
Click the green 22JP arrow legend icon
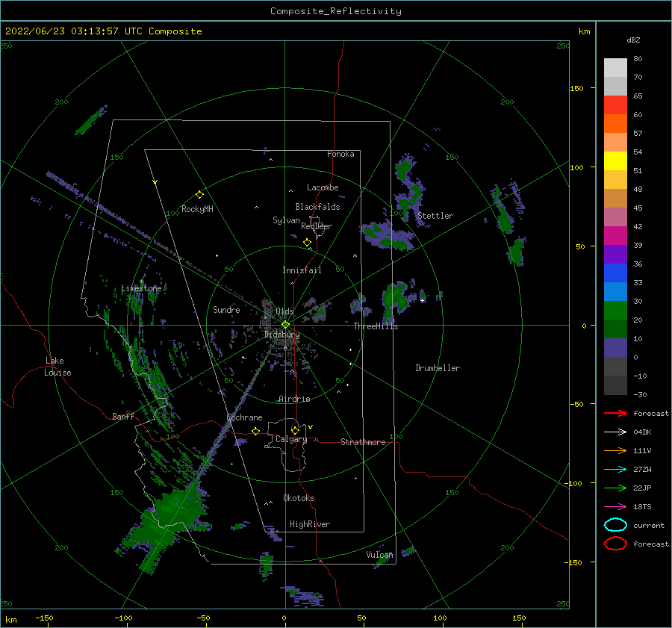[x=615, y=488]
